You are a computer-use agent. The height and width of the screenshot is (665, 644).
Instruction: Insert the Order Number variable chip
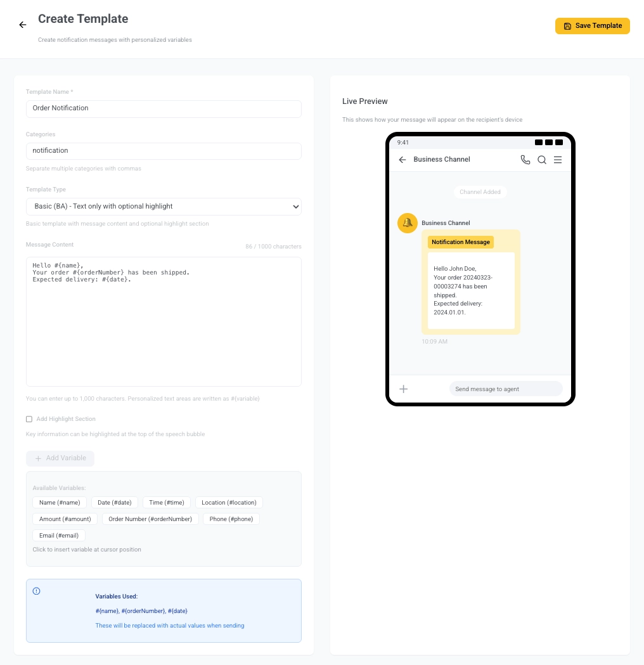pos(150,519)
